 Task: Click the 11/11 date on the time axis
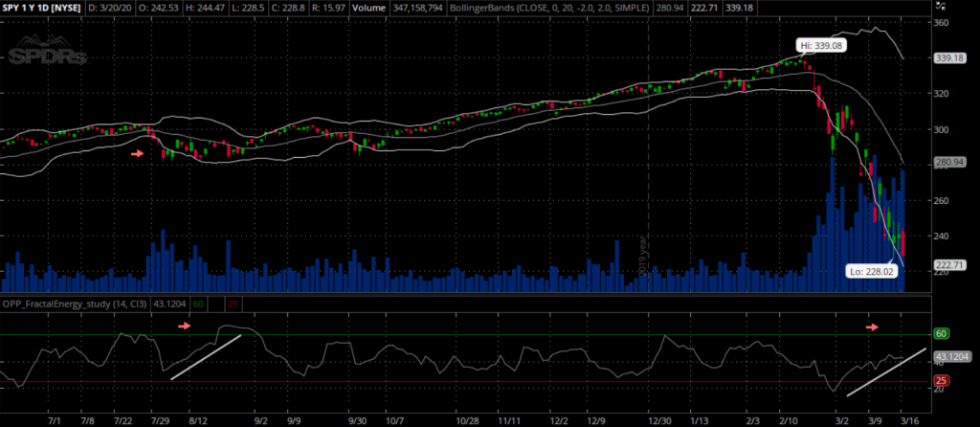click(510, 420)
